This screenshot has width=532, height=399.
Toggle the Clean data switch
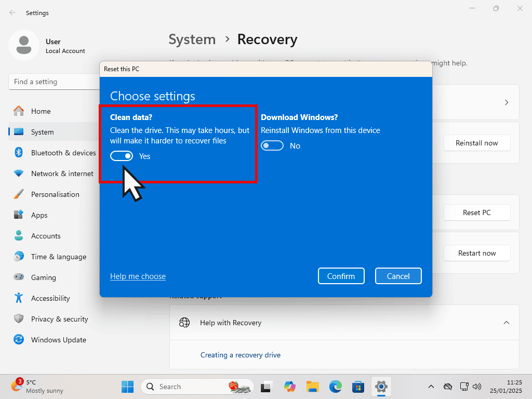[122, 156]
